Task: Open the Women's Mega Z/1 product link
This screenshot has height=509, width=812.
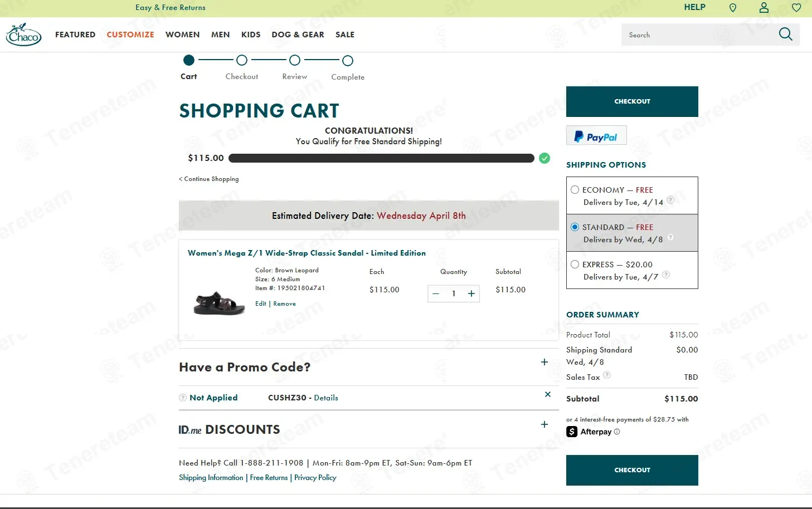Action: tap(307, 253)
